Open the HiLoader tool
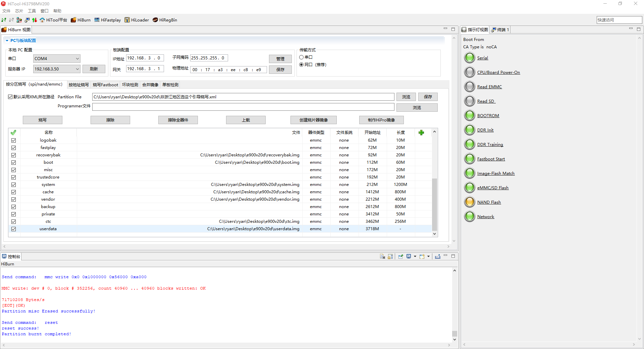This screenshot has height=349, width=644. [x=137, y=20]
